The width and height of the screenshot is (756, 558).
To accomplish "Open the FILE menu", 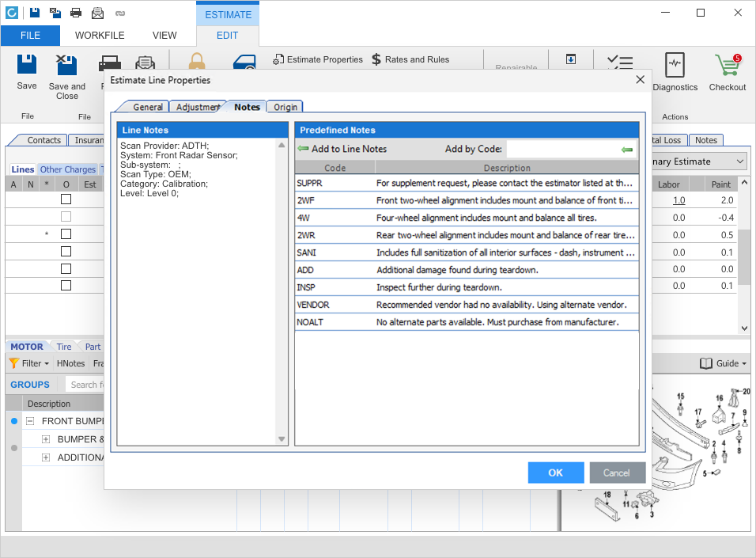I will 30,36.
